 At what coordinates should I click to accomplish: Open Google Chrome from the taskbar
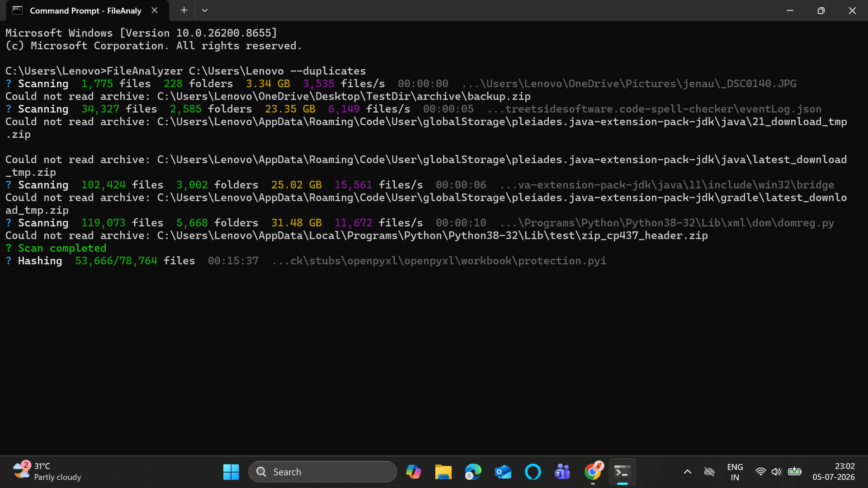click(593, 472)
